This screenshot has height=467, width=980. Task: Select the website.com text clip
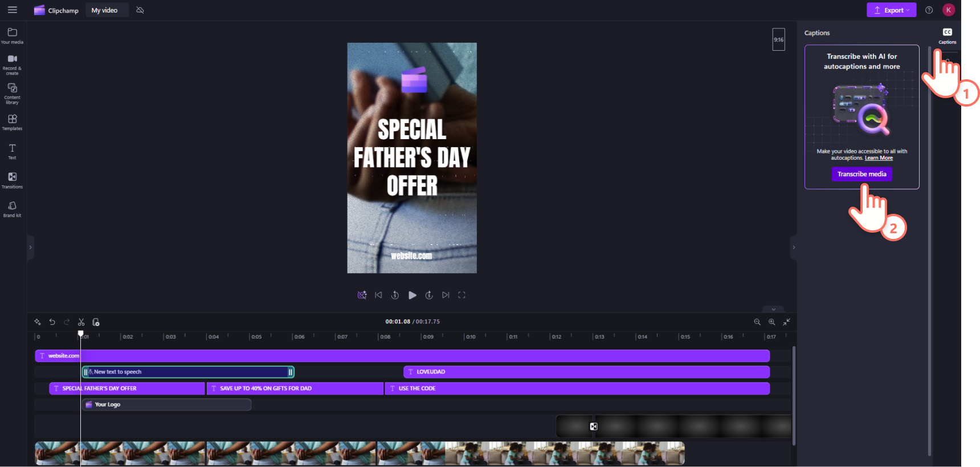click(x=402, y=356)
